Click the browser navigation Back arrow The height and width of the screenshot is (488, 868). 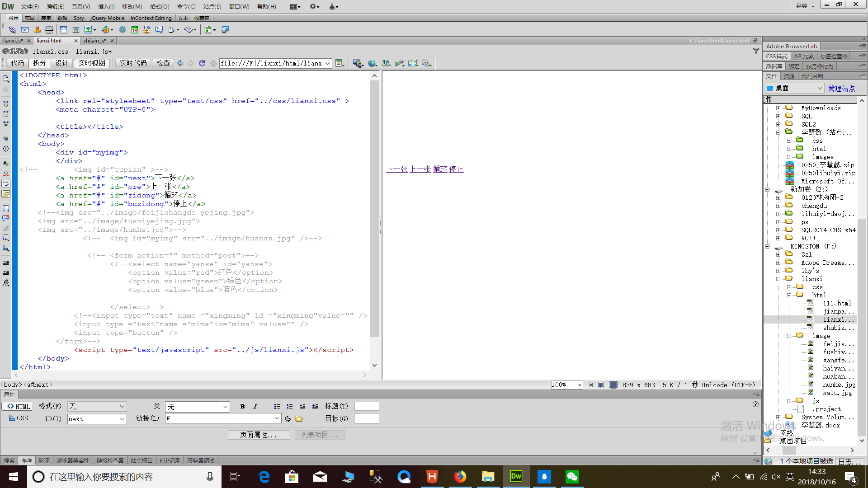(180, 63)
